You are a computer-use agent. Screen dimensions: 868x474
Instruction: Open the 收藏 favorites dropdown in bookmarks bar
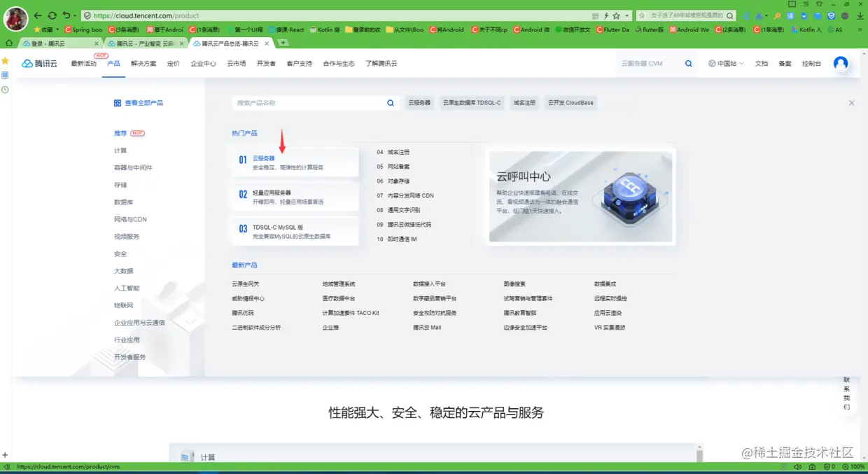coord(45,30)
